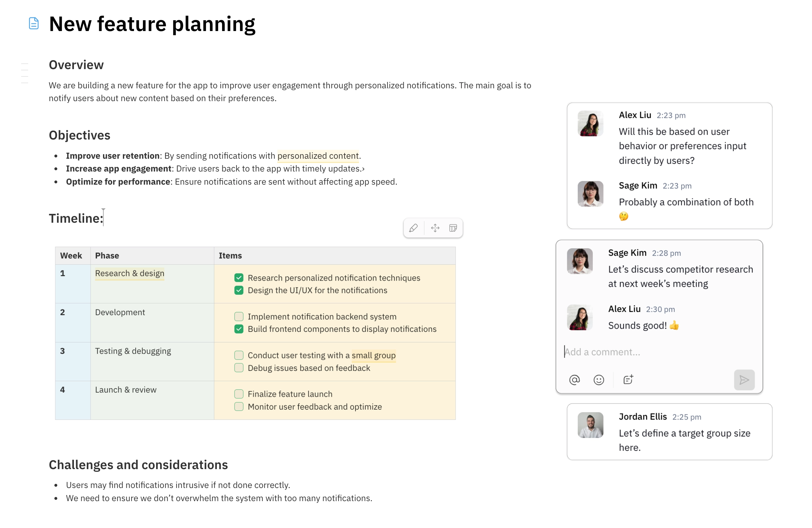812x528 pixels.
Task: Check Debug issues based on feedback
Action: 239,368
